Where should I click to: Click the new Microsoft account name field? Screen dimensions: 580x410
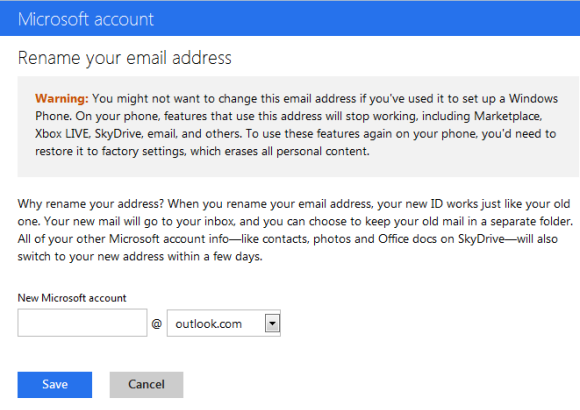click(82, 323)
